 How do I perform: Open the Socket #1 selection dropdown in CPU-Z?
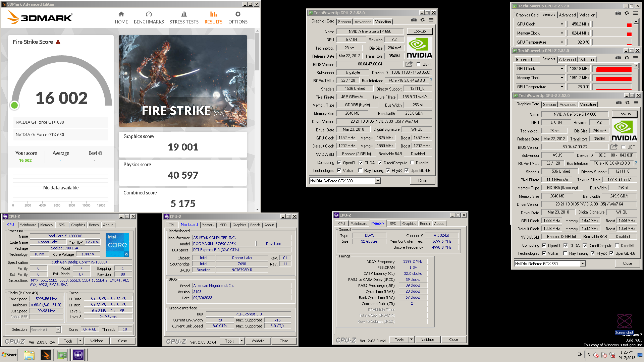(x=58, y=329)
